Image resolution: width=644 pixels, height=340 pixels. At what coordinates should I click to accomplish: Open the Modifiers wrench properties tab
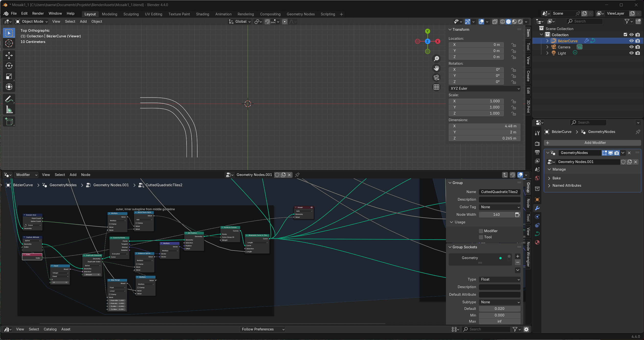pos(537,208)
